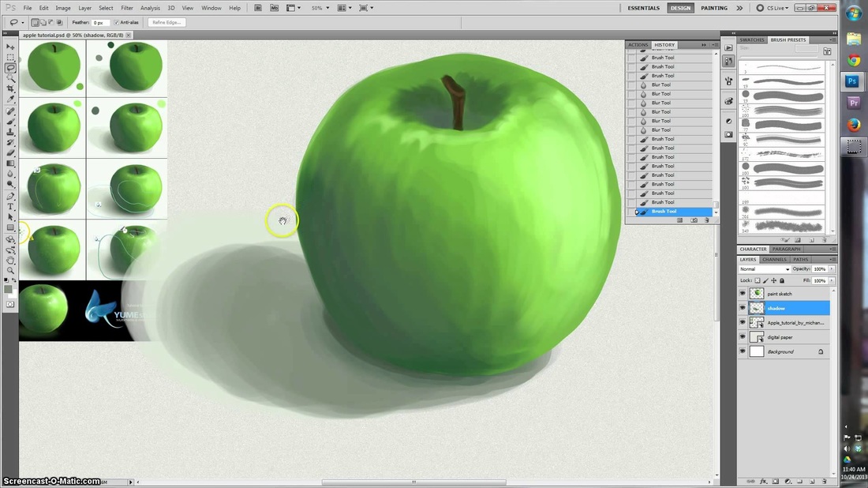Image resolution: width=868 pixels, height=488 pixels.
Task: Select the Crop tool
Action: click(10, 87)
